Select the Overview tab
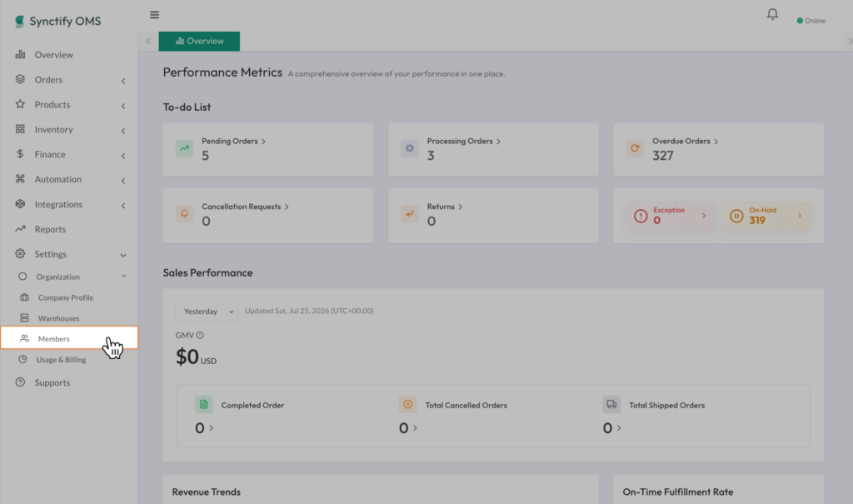Screen dimensions: 853x504 tap(199, 42)
